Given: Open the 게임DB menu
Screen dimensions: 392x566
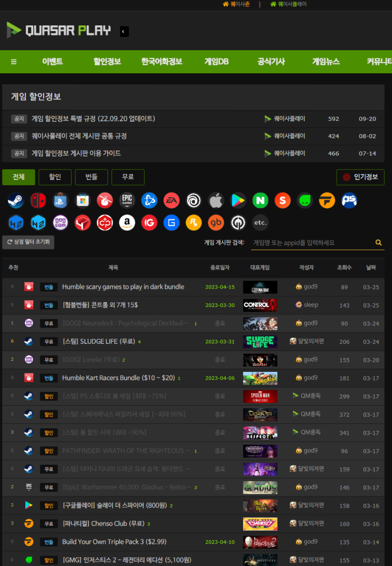Looking at the screenshot, I should pos(216,61).
